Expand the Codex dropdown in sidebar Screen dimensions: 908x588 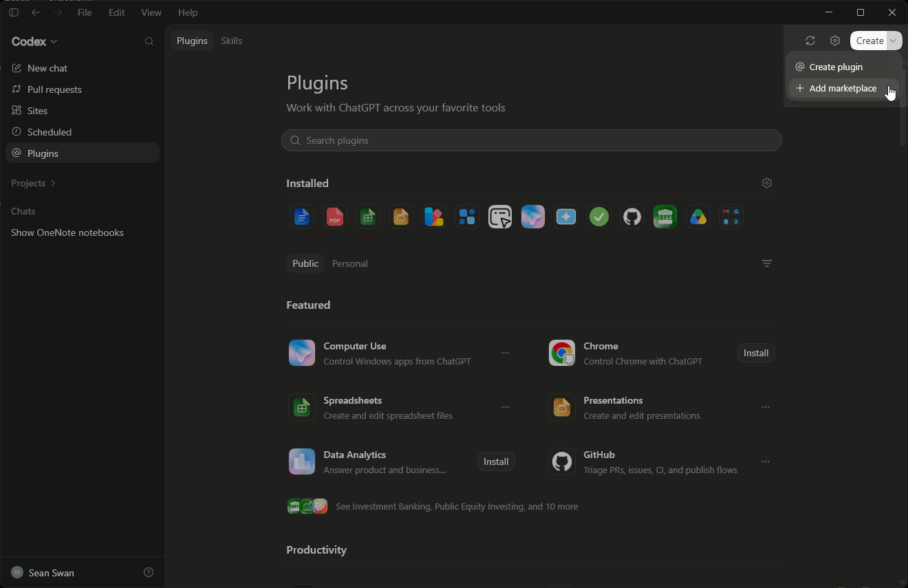pos(34,41)
